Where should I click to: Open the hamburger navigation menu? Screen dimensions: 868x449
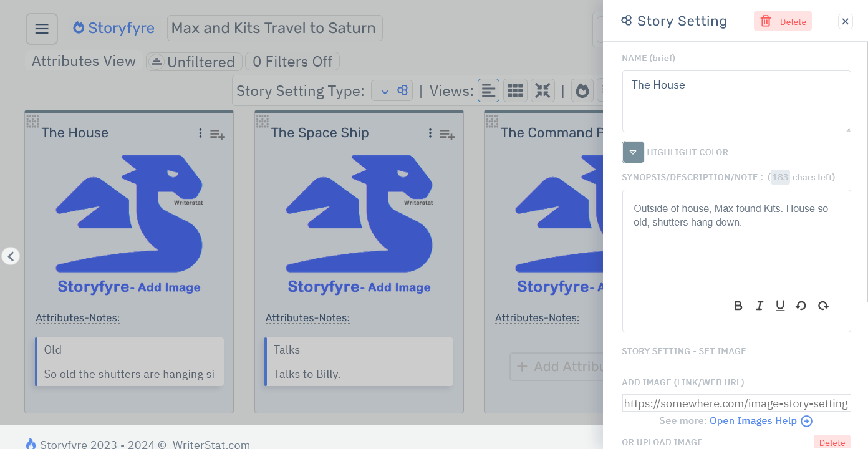click(41, 28)
